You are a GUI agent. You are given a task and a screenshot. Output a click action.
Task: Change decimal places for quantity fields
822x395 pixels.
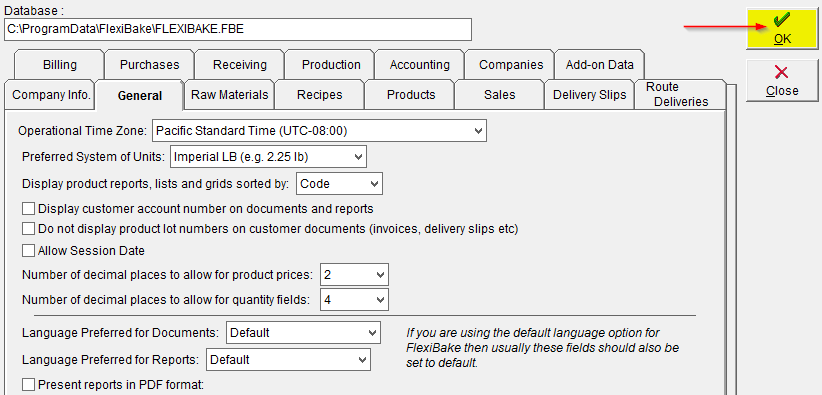tap(354, 300)
